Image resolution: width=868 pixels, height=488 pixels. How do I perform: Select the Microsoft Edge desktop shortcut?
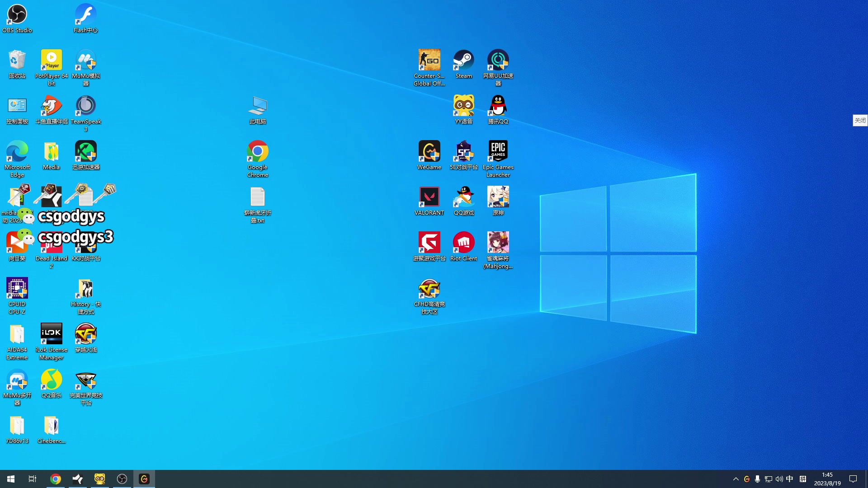coord(17,159)
